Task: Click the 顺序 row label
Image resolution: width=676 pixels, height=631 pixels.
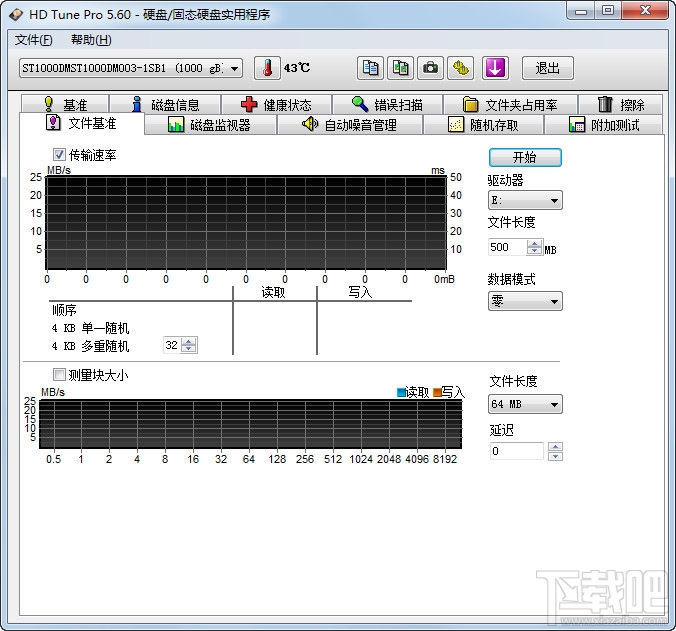Action: click(64, 310)
